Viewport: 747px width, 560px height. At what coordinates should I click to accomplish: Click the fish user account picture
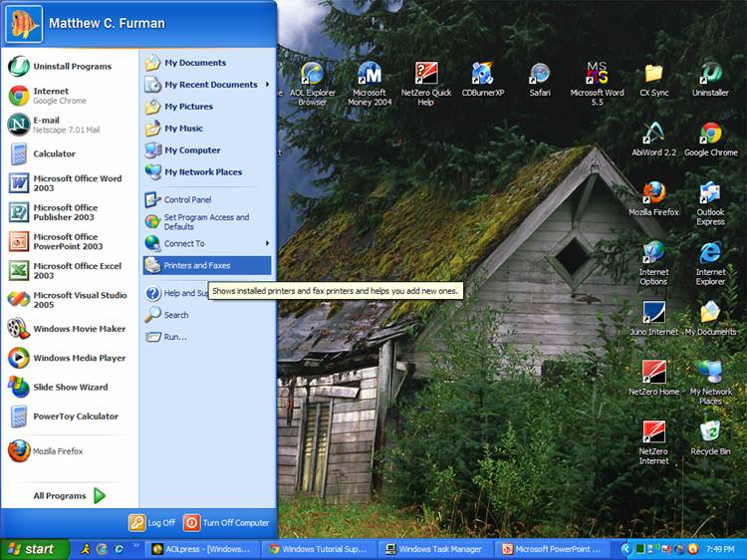coord(24,24)
